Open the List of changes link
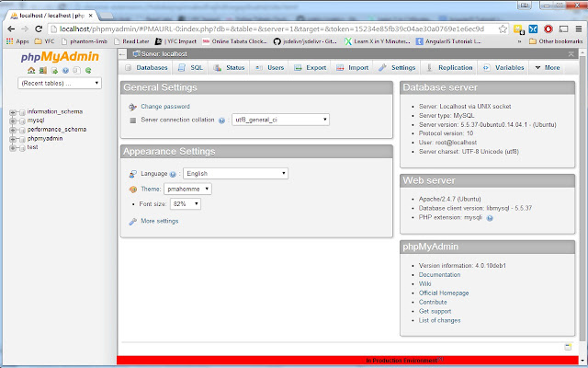 coord(439,321)
